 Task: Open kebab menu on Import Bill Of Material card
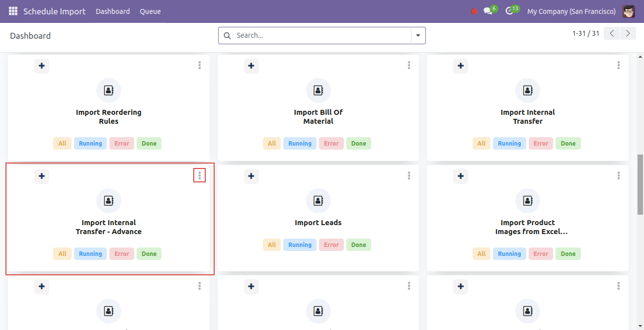409,65
